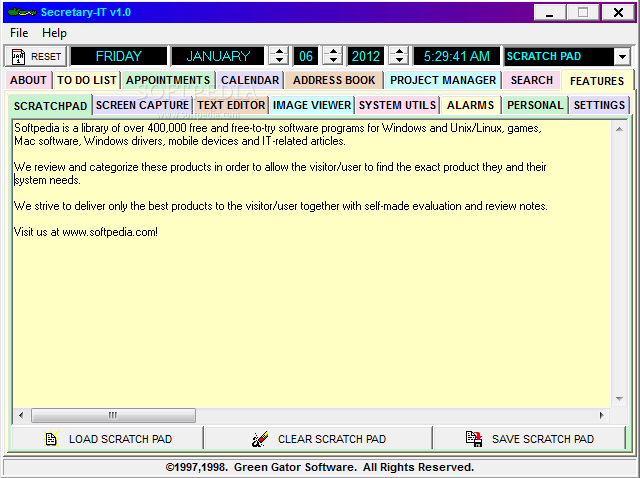Select the PERSONAL sub-tab
The width and height of the screenshot is (640, 478).
(x=535, y=105)
